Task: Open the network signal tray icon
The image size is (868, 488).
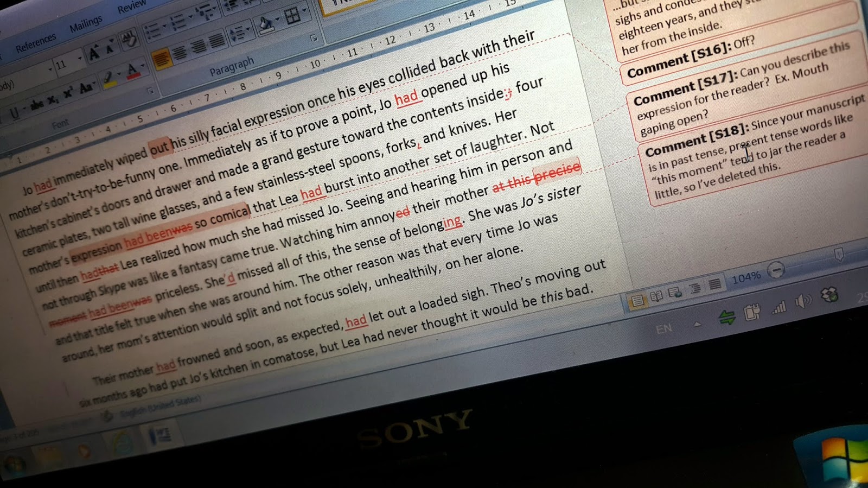Action: pyautogui.click(x=778, y=308)
